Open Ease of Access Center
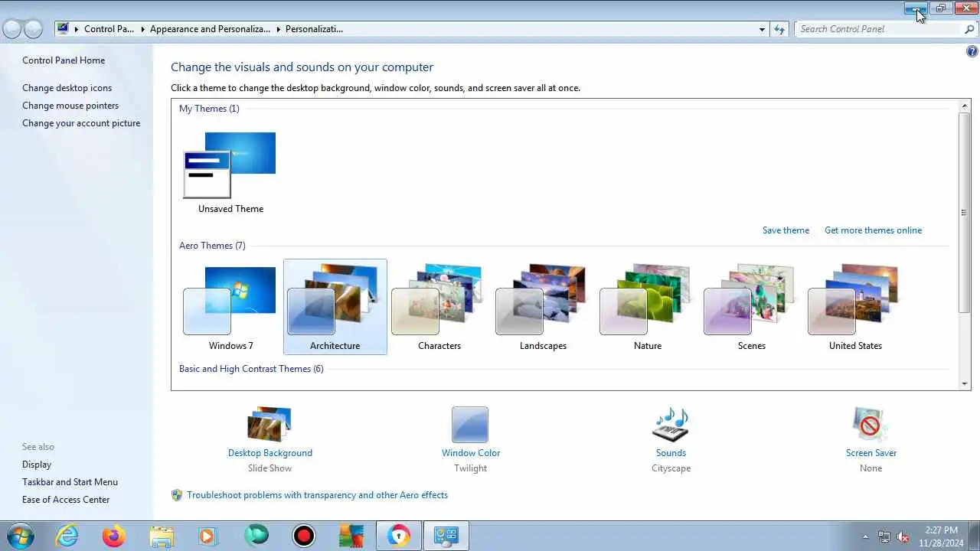 (x=66, y=500)
